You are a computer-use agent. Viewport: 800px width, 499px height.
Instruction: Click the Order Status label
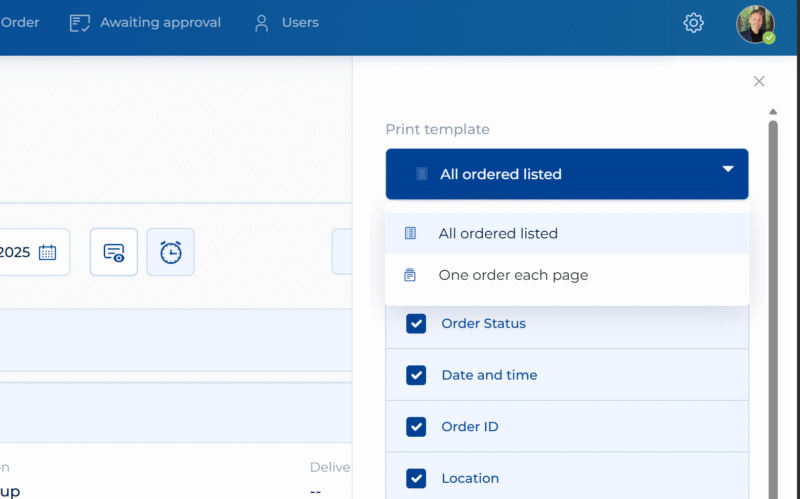[x=483, y=323]
